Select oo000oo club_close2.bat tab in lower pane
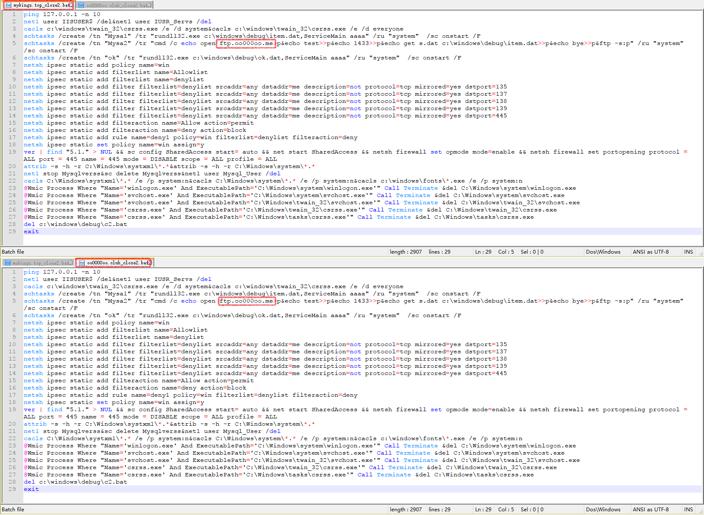Viewport: 704px width, 515px height. click(116, 262)
